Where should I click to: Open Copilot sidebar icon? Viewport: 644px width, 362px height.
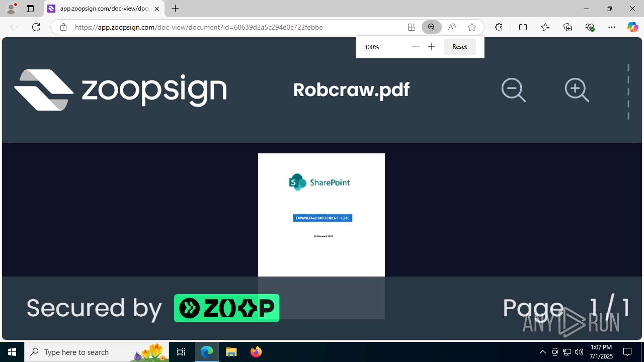[632, 27]
